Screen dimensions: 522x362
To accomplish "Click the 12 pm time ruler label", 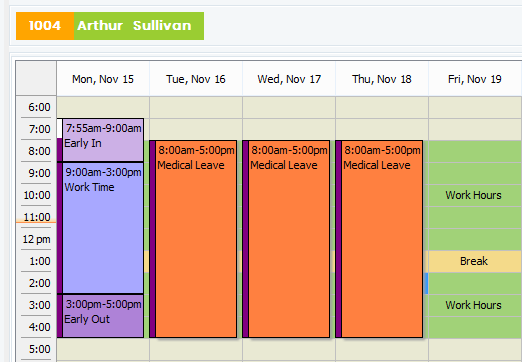I will (36, 239).
